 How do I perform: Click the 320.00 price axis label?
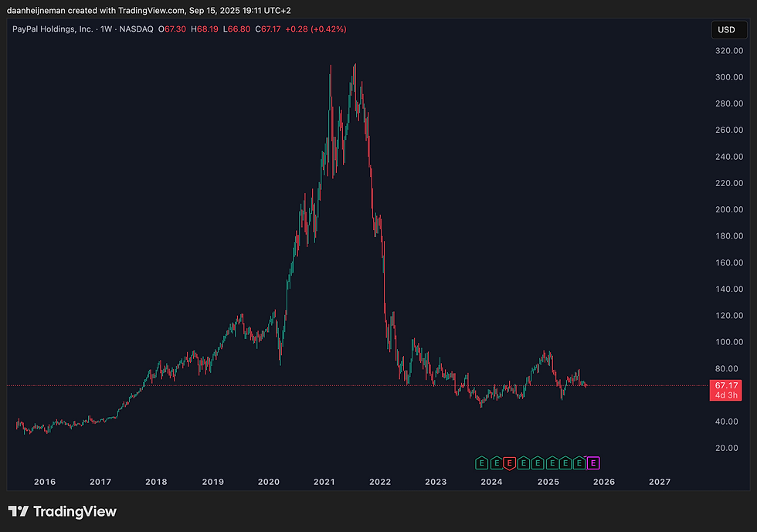pyautogui.click(x=729, y=51)
